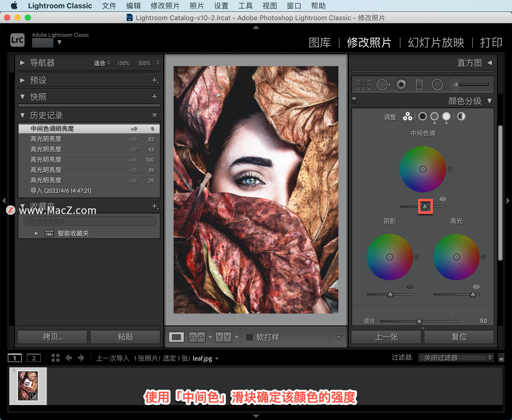The height and width of the screenshot is (420, 512).
Task: Collapse the left panel group
Action: point(4,200)
